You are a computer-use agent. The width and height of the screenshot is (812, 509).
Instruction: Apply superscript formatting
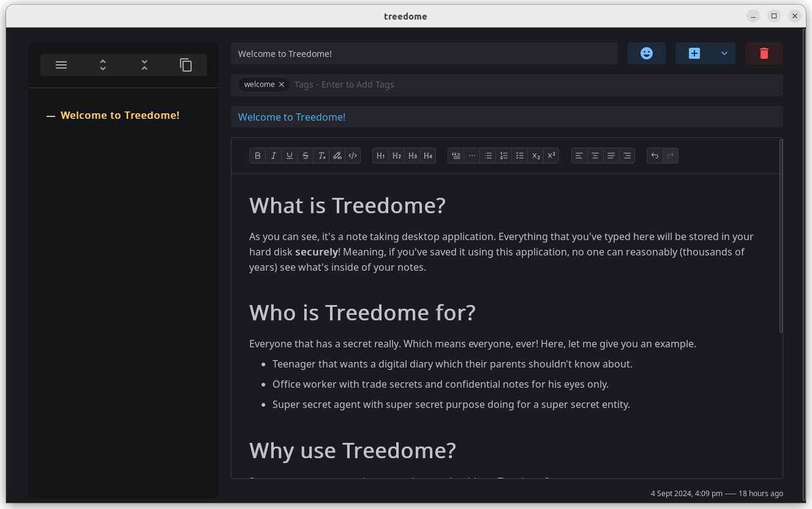point(551,156)
